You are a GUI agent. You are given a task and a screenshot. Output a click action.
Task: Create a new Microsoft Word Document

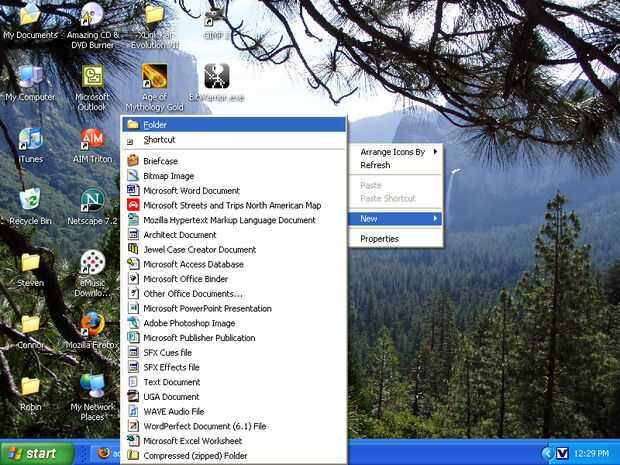point(234,191)
